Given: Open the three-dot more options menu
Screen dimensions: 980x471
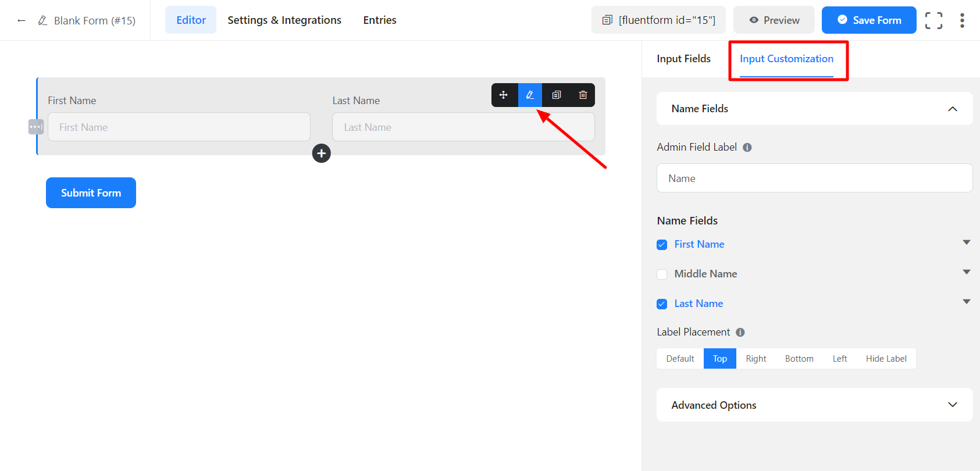Looking at the screenshot, I should (x=962, y=20).
